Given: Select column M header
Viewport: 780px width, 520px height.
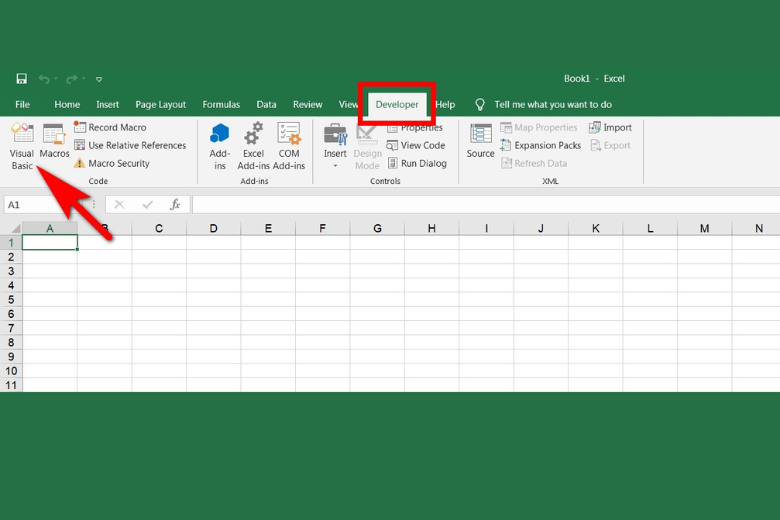Looking at the screenshot, I should (704, 228).
